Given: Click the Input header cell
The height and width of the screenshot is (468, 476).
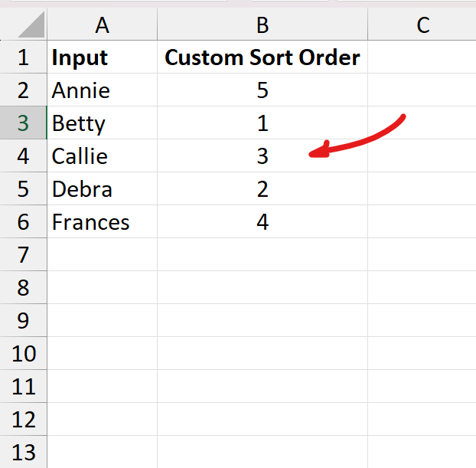Looking at the screenshot, I should pos(102,57).
